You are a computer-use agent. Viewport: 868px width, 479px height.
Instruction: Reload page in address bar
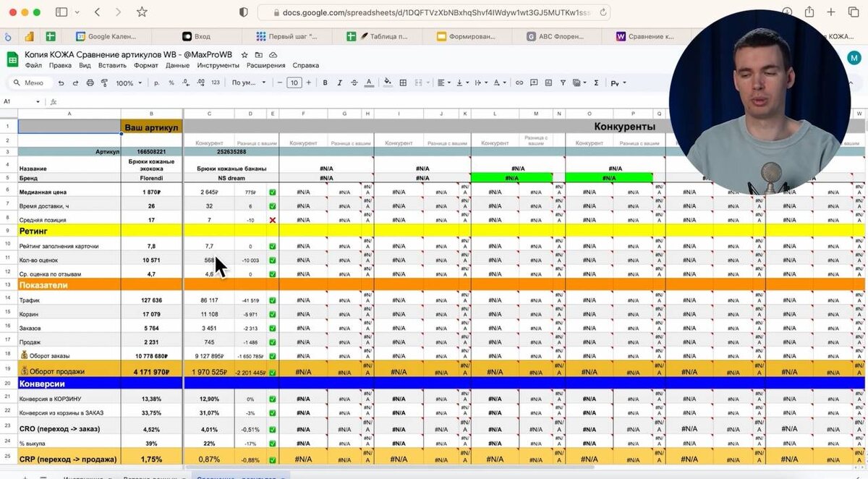click(602, 12)
